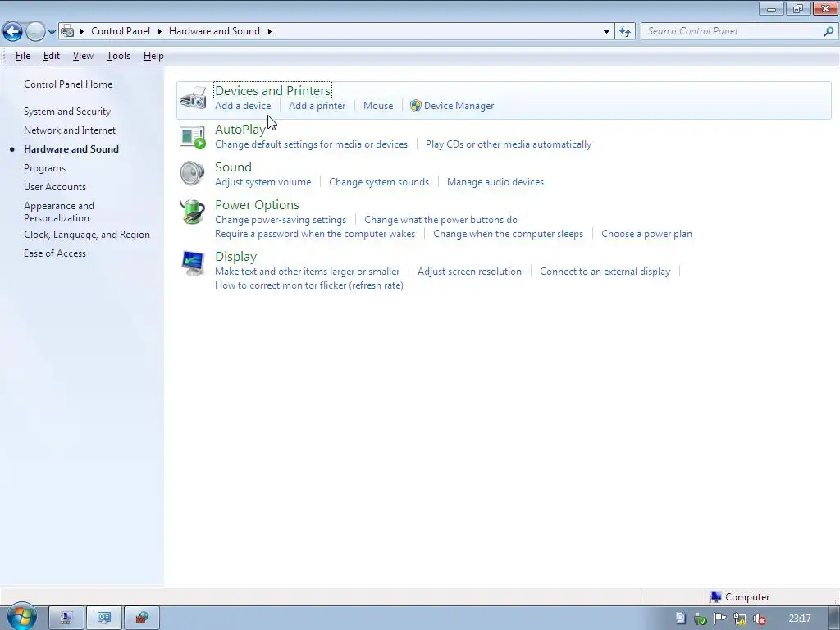Click the AutoPlay category icon

click(x=193, y=137)
